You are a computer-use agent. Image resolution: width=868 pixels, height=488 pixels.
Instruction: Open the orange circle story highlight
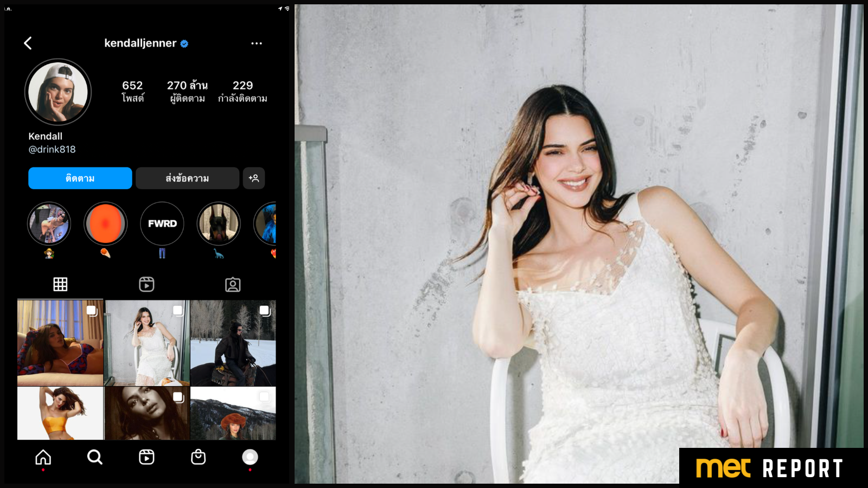(105, 223)
